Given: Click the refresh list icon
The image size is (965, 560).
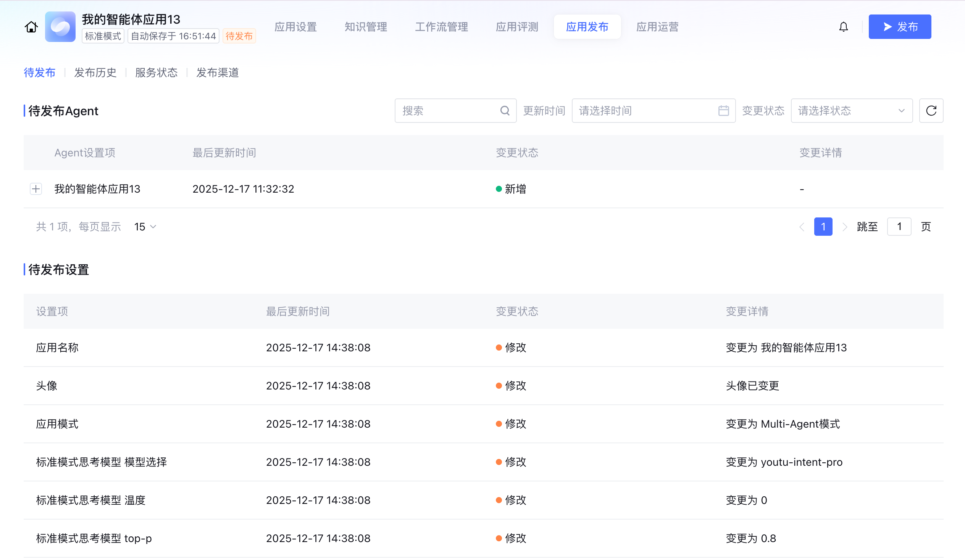Looking at the screenshot, I should [x=931, y=111].
